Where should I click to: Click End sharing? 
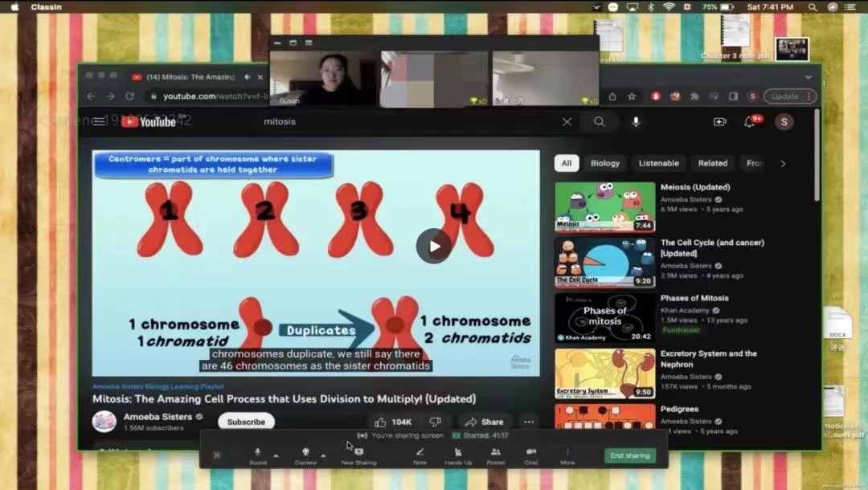pos(630,455)
